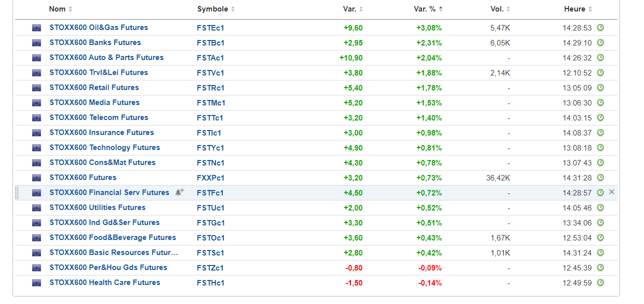Sort the table by Symbole column
Screen dimensions: 644x304
click(x=216, y=9)
